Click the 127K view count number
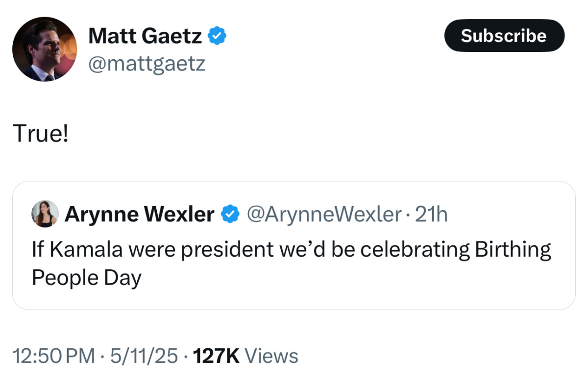The height and width of the screenshot is (382, 588). pos(217,356)
